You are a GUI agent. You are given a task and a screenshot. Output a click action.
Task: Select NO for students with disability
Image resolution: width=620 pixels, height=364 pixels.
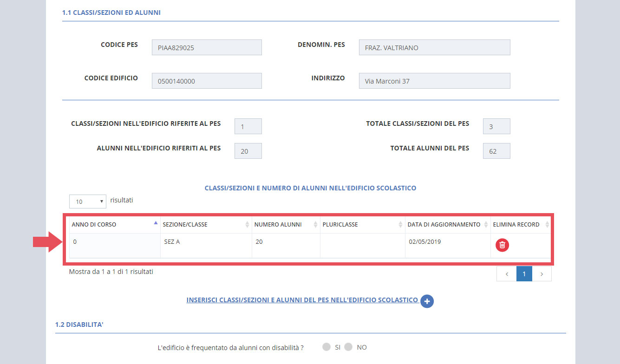point(348,347)
